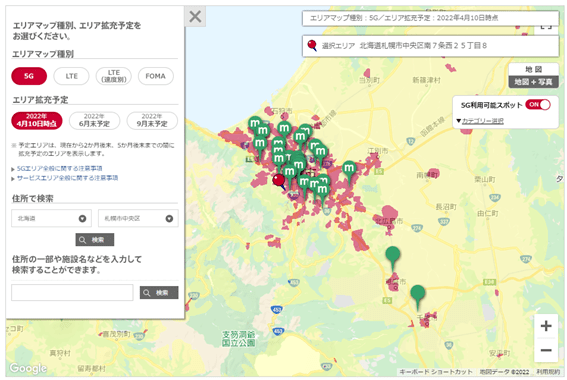Open the Google logo link
Viewport: 567px width, 380px height.
click(x=28, y=368)
